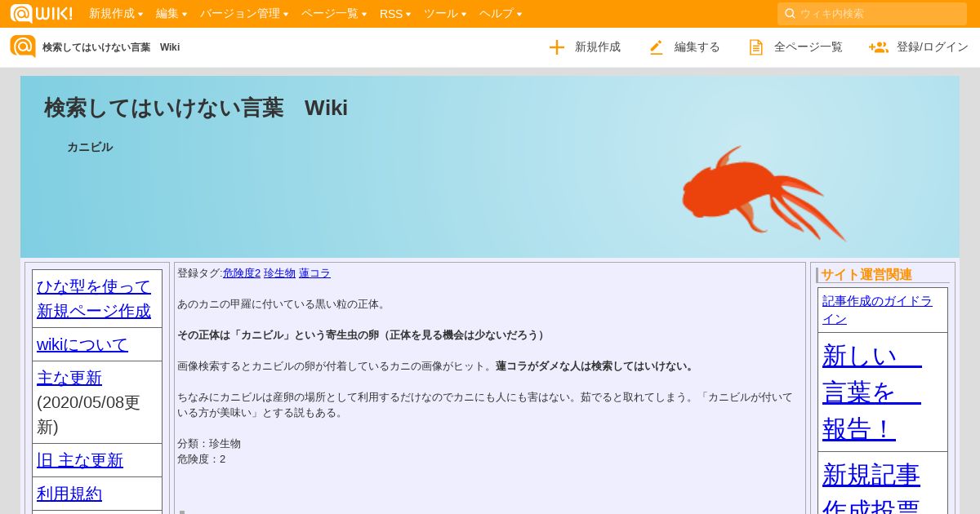Click the plus icon for 新規作成

tap(557, 47)
